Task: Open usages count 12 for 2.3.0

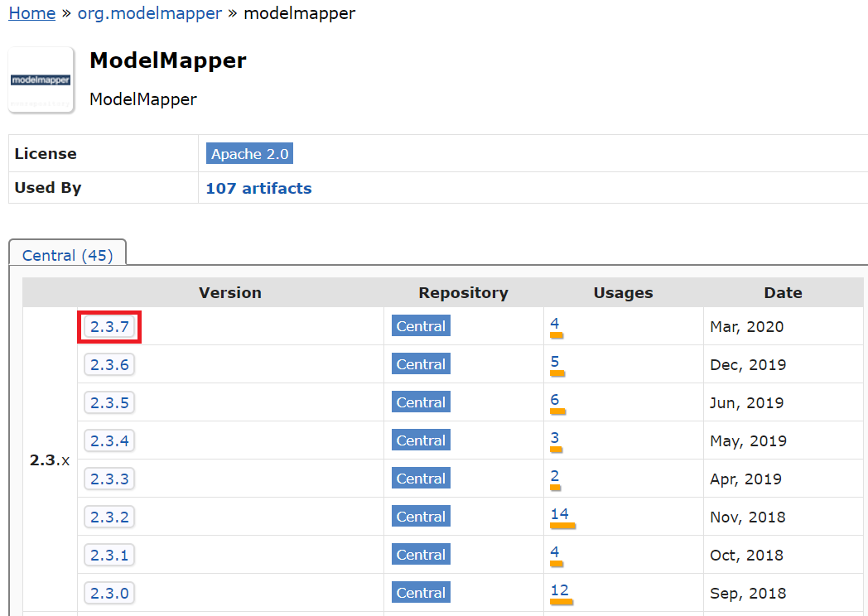Action: tap(560, 590)
